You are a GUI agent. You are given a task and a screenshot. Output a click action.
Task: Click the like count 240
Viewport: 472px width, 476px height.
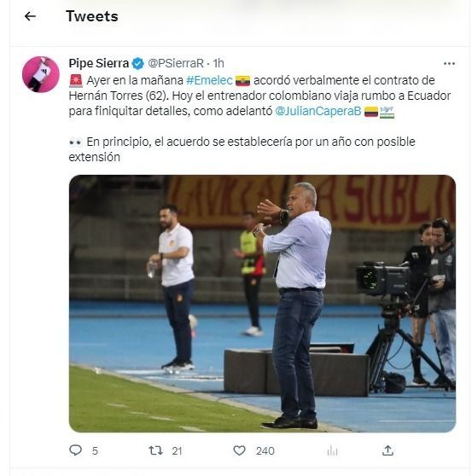265,451
